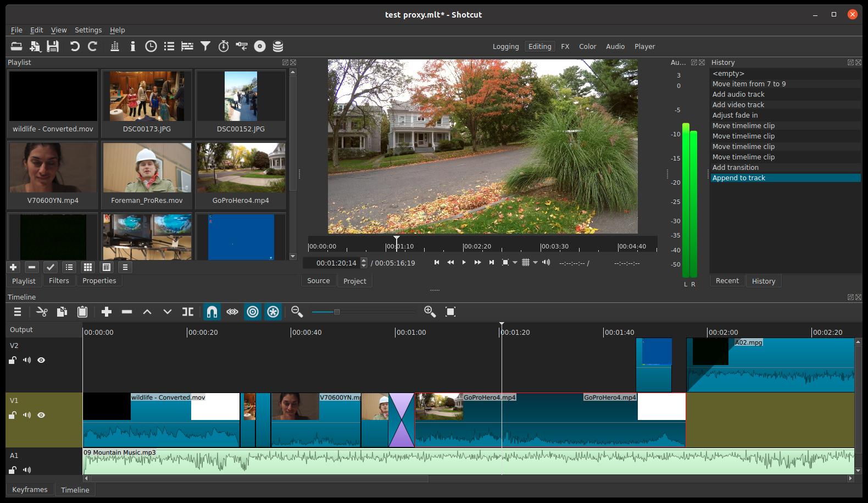868x503 pixels.
Task: Open the timeline hamburger menu
Action: pyautogui.click(x=18, y=312)
